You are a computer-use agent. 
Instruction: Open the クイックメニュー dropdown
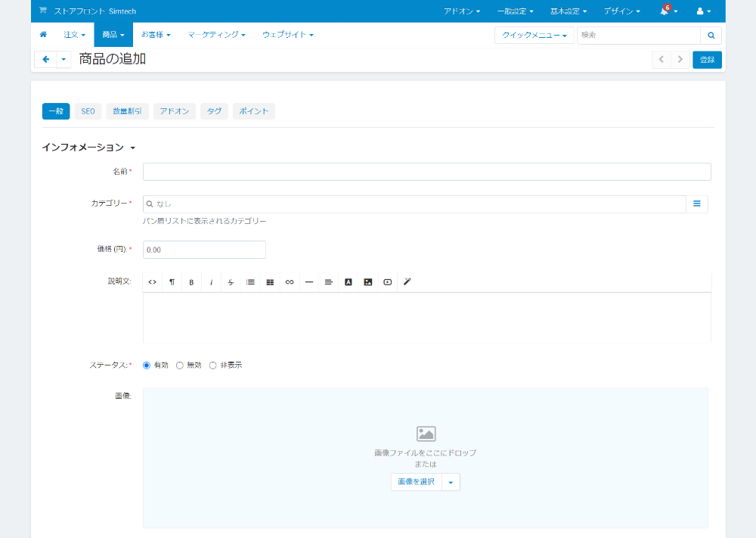[x=534, y=36]
